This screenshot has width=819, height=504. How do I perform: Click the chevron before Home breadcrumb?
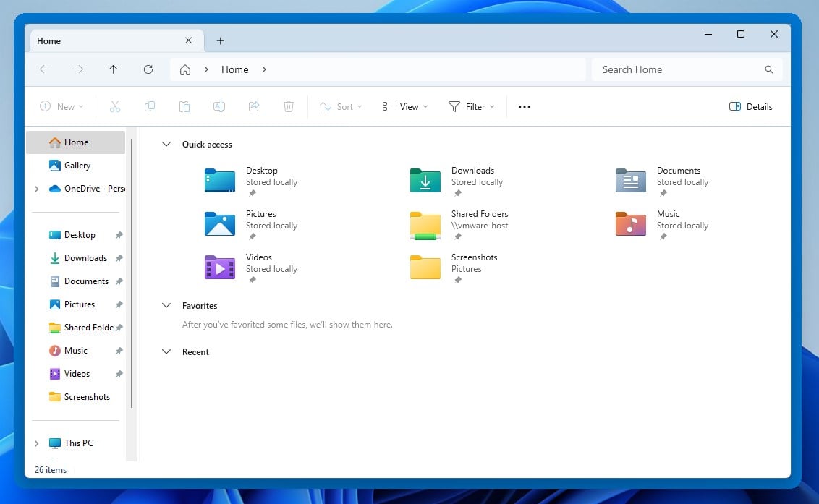pos(206,69)
